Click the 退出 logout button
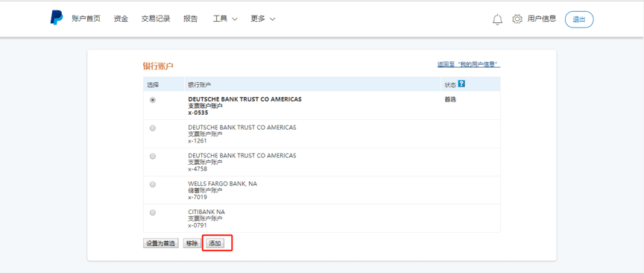Viewport: 644px width, 273px height. (579, 19)
